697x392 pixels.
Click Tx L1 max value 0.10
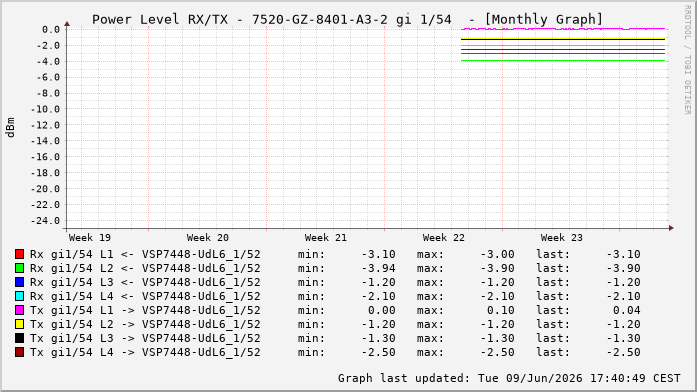[500, 310]
